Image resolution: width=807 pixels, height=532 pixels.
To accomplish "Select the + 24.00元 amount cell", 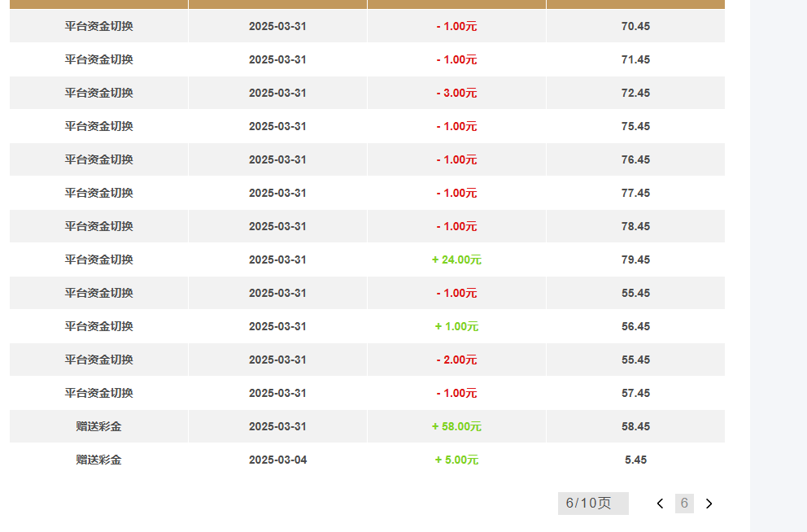I will [x=456, y=259].
